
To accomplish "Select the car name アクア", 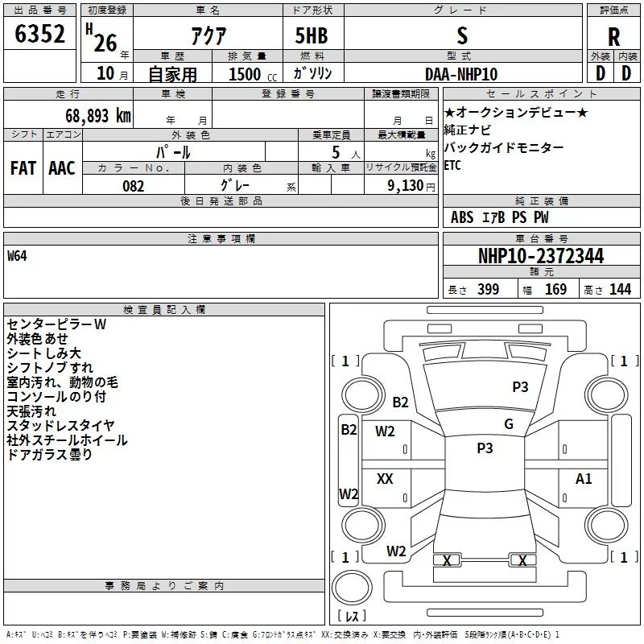I will click(208, 35).
